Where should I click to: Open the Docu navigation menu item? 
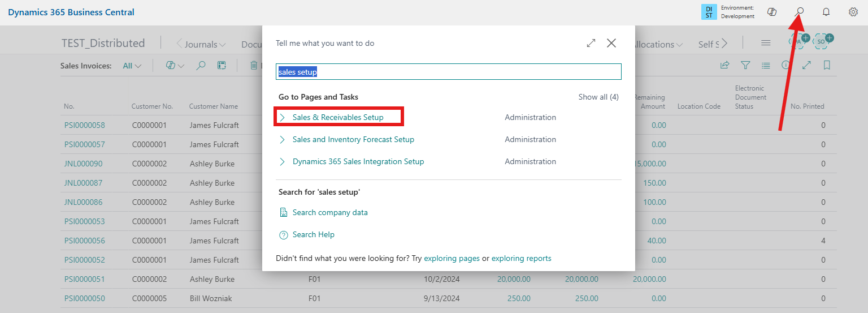pyautogui.click(x=251, y=44)
